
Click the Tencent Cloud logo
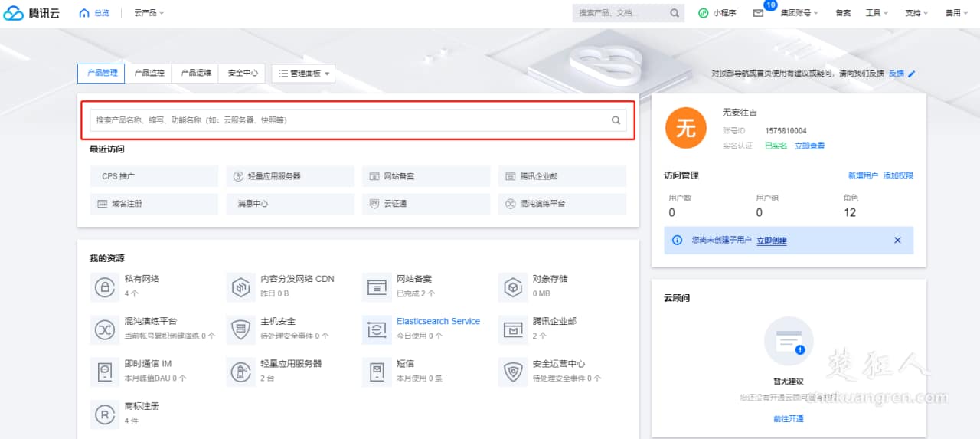[31, 13]
